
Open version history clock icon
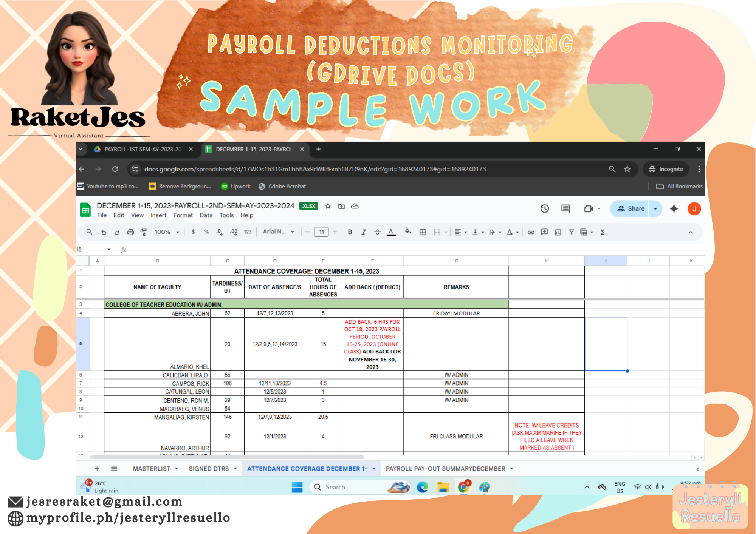(544, 208)
